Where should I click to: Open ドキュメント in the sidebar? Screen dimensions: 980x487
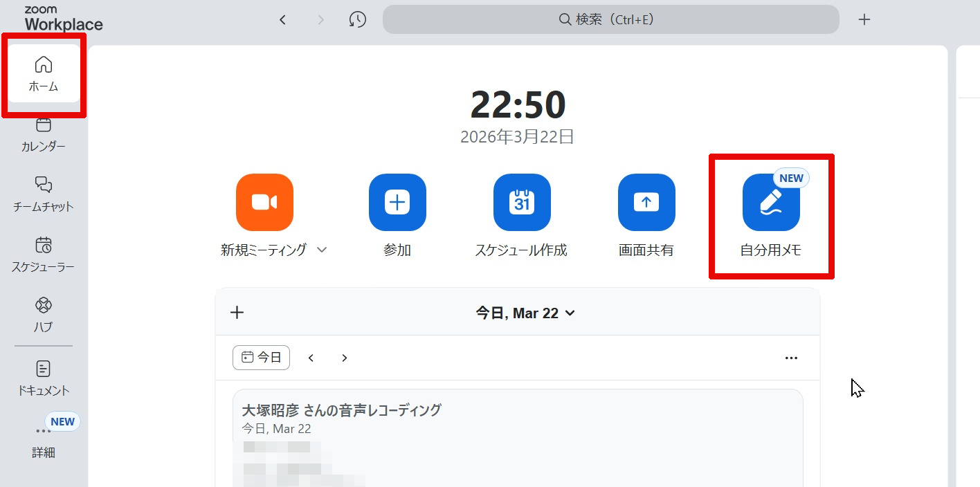tap(44, 378)
